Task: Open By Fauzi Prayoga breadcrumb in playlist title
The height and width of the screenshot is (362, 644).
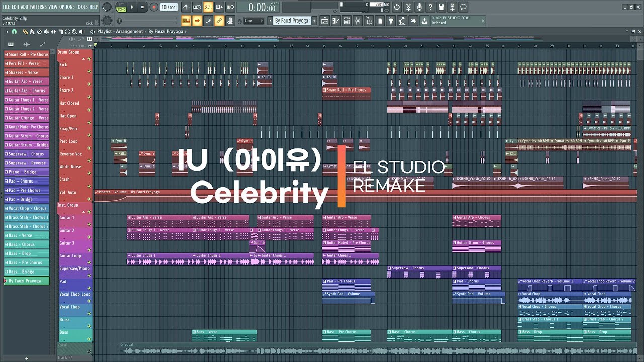Action: point(166,31)
